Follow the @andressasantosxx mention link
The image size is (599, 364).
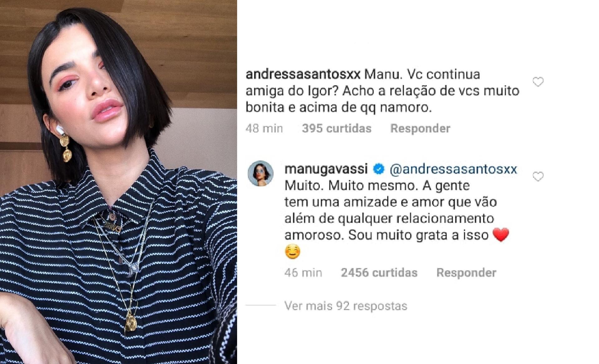[x=453, y=169]
